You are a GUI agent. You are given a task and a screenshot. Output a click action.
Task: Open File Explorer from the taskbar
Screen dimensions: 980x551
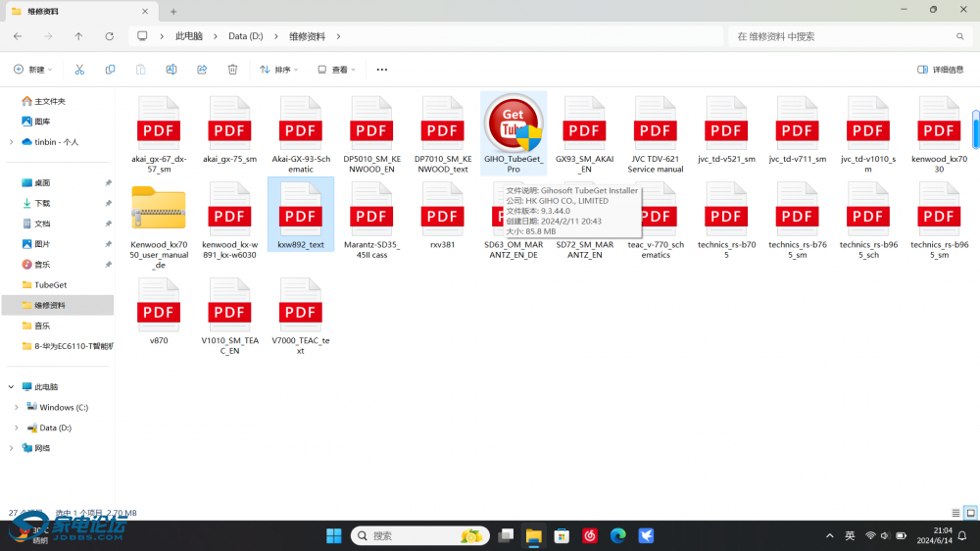tap(533, 536)
